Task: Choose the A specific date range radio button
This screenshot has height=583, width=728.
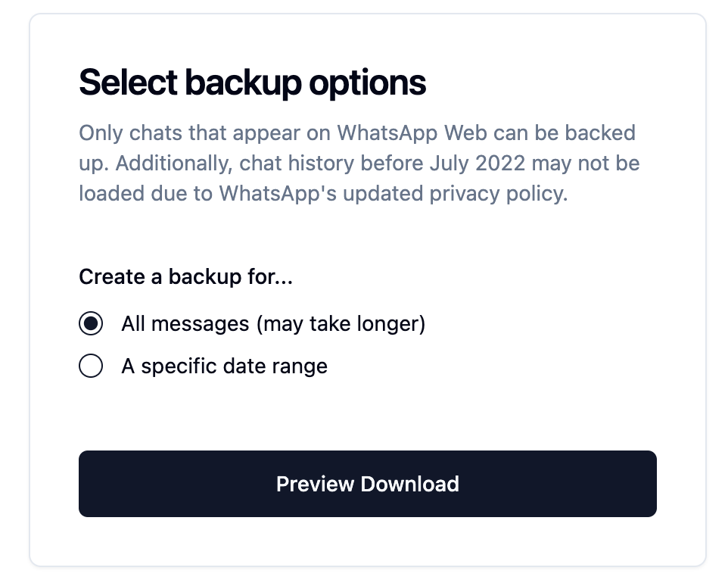Action: [x=91, y=366]
